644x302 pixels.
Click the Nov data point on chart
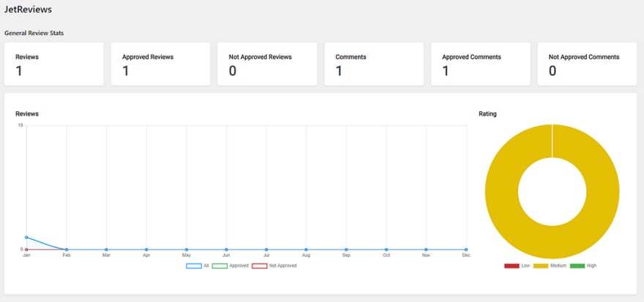coord(426,249)
